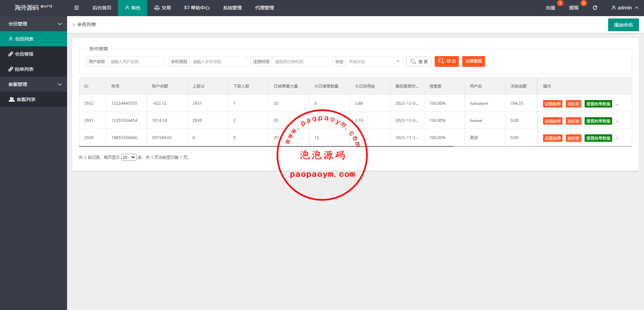Click 设置连单 for member 2932

tap(552, 104)
